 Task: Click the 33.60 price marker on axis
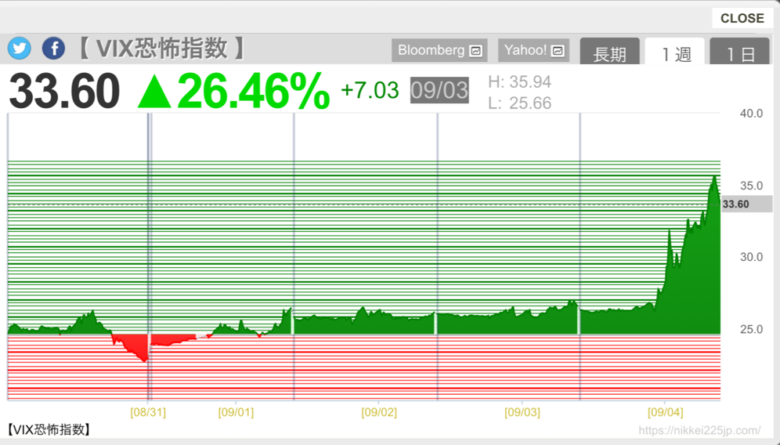746,204
